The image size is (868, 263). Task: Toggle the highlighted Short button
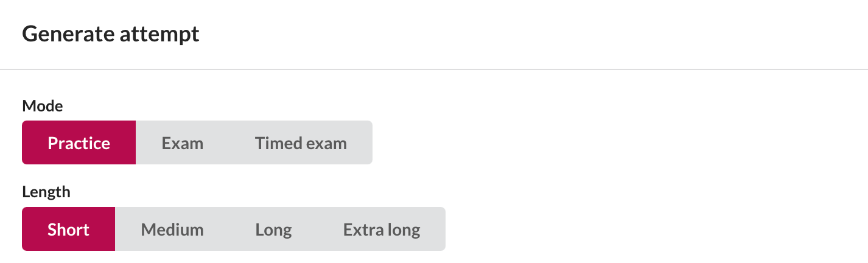(x=69, y=230)
